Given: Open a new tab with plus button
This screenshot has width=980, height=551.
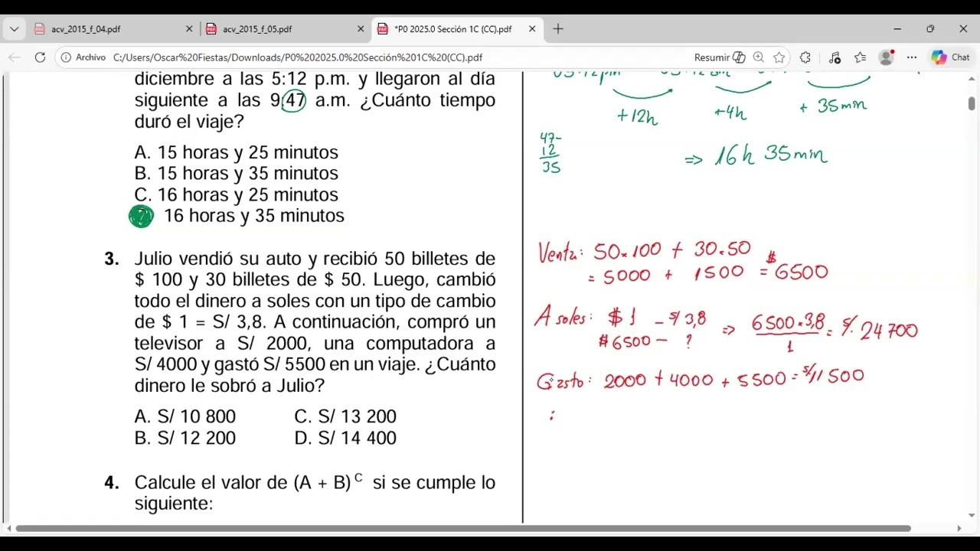Looking at the screenshot, I should (x=558, y=29).
